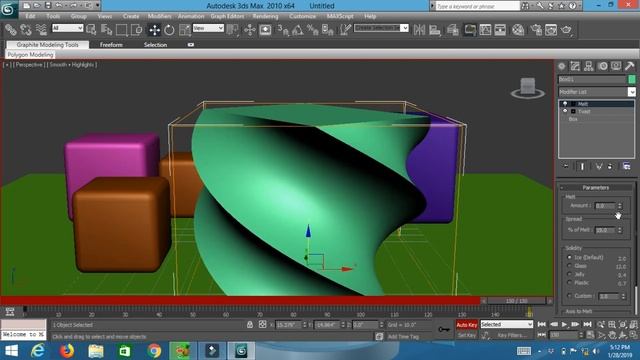Open the Rendering menu
The image size is (640, 360).
[265, 16]
